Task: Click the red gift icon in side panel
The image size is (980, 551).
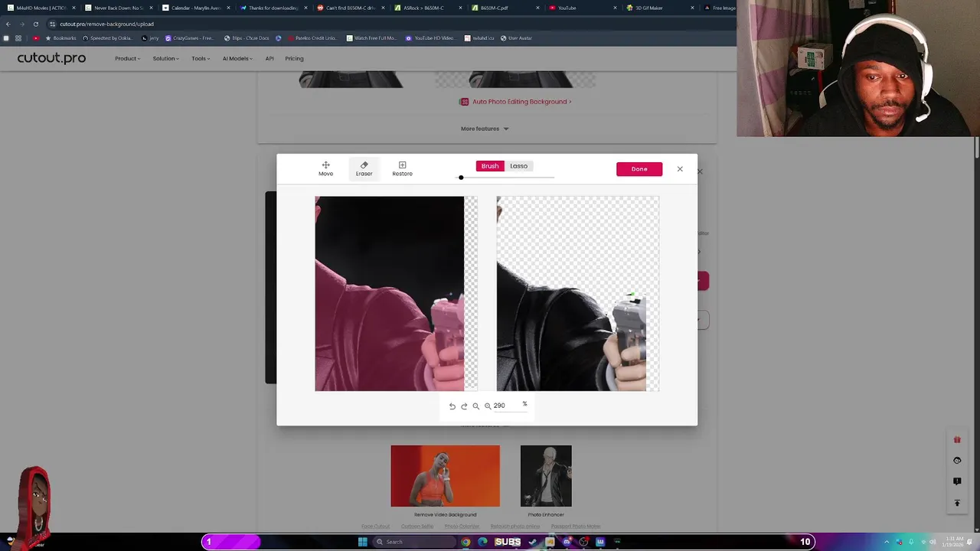Action: click(957, 440)
